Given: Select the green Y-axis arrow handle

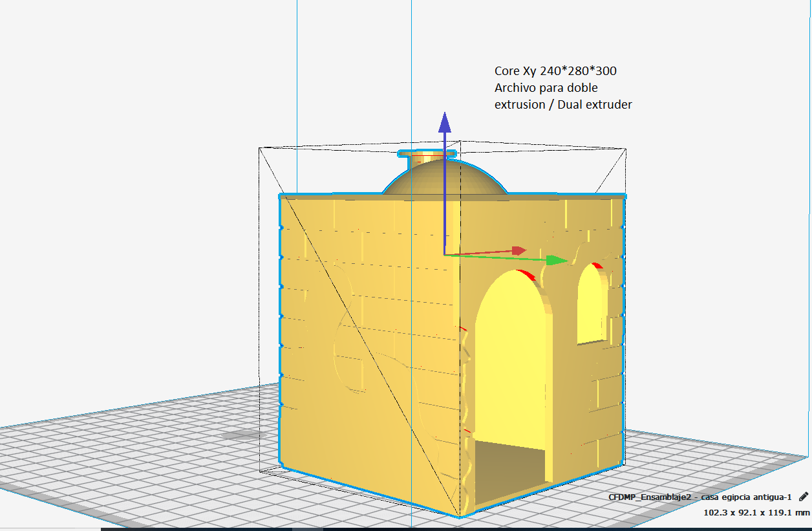Looking at the screenshot, I should point(556,260).
